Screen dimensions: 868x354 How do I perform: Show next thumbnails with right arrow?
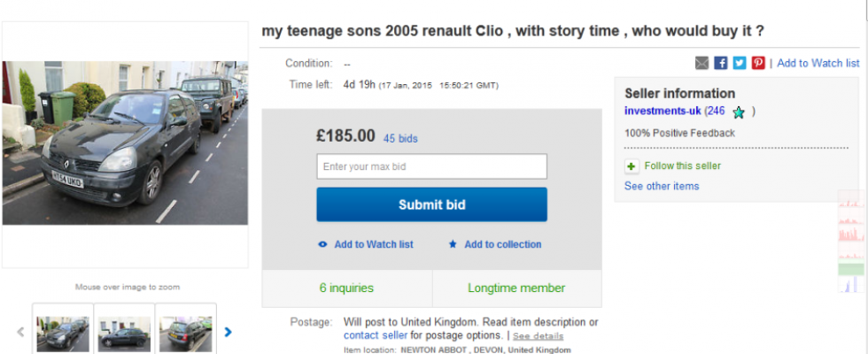[x=229, y=333]
